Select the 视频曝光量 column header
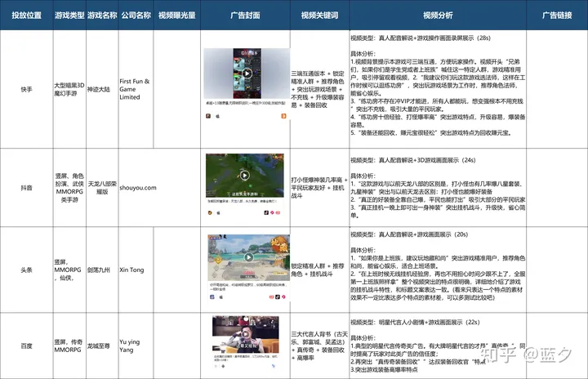Viewport: 588px width, 379px height. pyautogui.click(x=176, y=15)
